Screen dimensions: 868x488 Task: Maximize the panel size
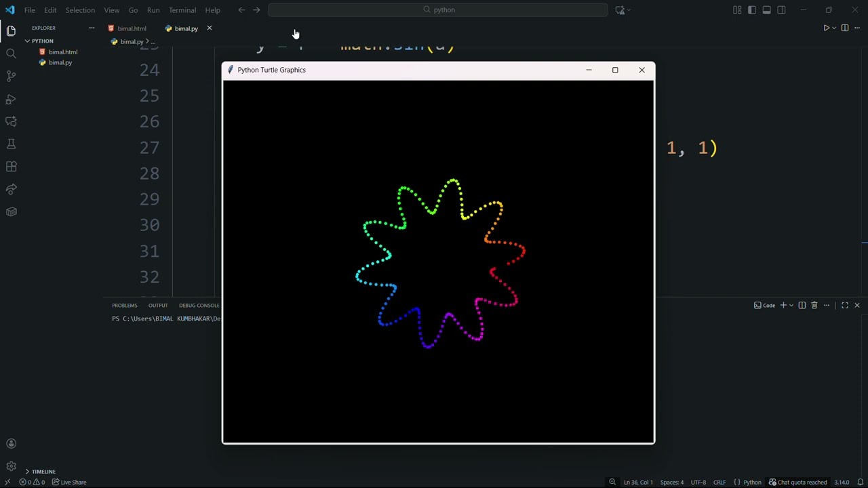click(845, 306)
